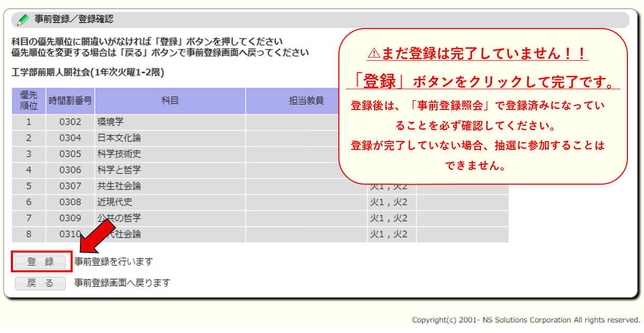Click priority number 8 in last row
644x333 pixels.
click(x=29, y=234)
